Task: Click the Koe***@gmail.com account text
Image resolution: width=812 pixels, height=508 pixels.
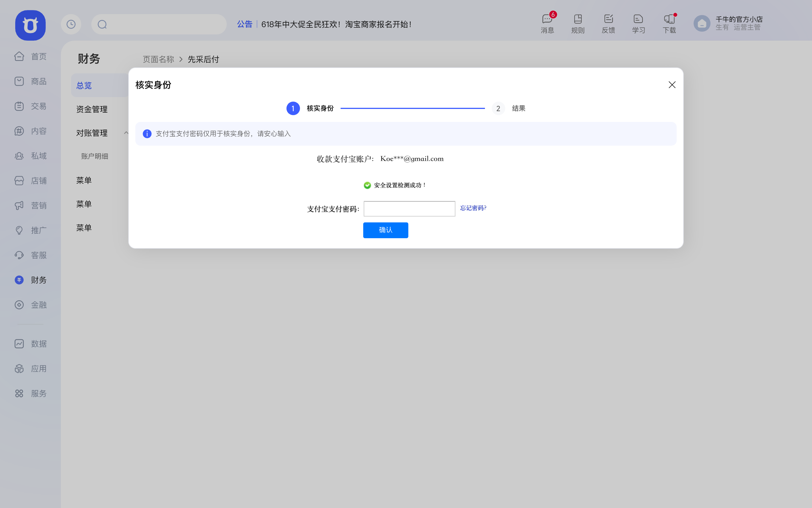Action: 412,159
